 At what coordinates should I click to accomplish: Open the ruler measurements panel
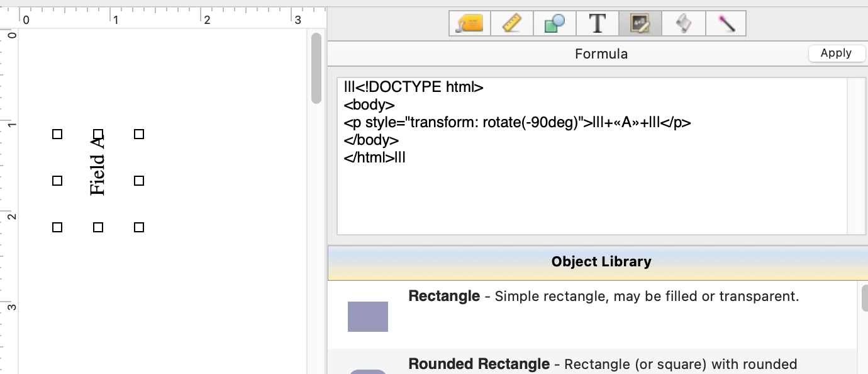[512, 24]
